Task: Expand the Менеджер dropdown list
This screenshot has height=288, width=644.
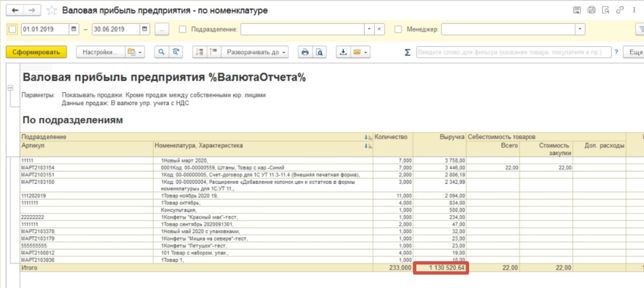Action: pos(580,29)
